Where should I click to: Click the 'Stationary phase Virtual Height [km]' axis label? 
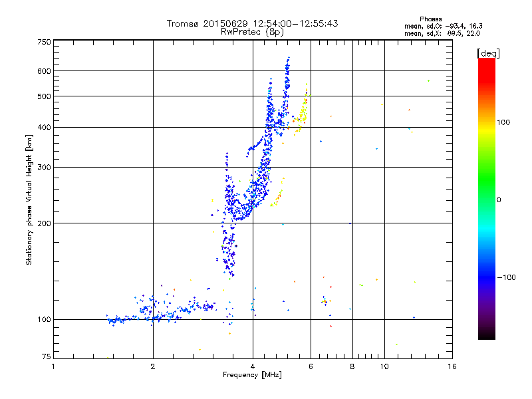[x=29, y=199]
